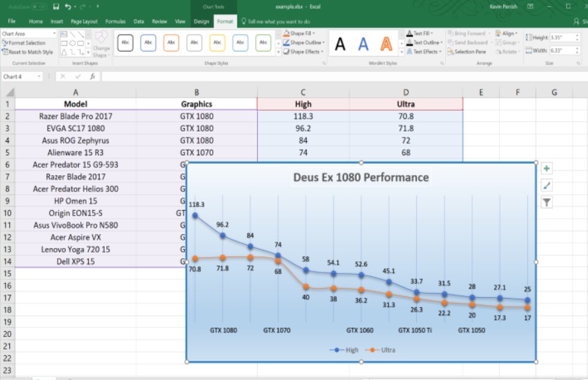The height and width of the screenshot is (380, 588).
Task: Expand the Chart Area selection dropdown
Action: coord(54,33)
